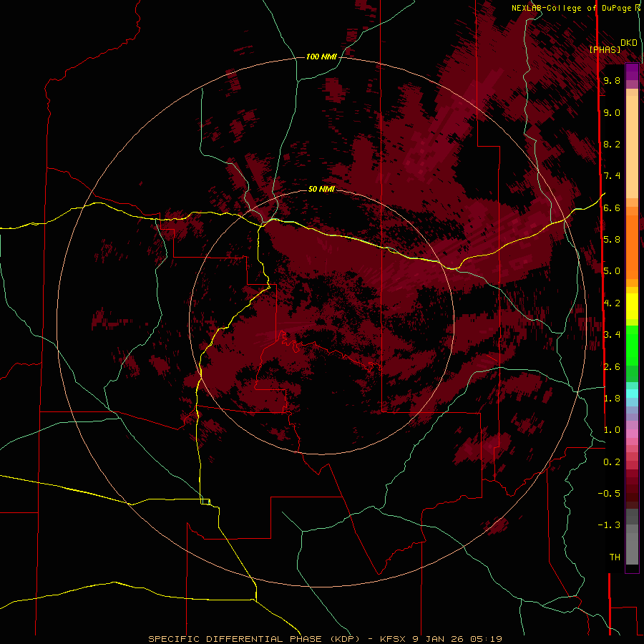Image resolution: width=644 pixels, height=644 pixels.
Task: Click the 5.0 scale value
Action: (612, 271)
